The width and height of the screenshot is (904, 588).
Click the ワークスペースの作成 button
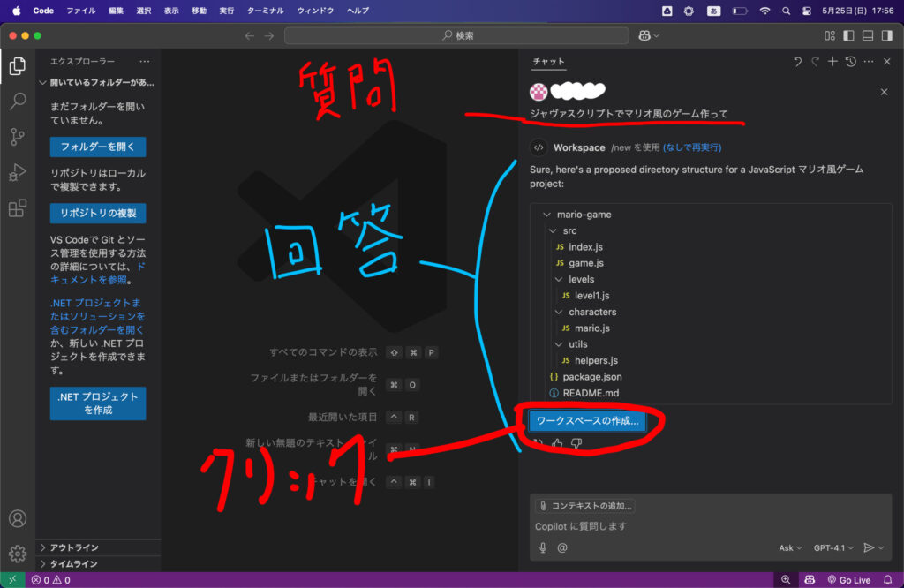pos(587,421)
